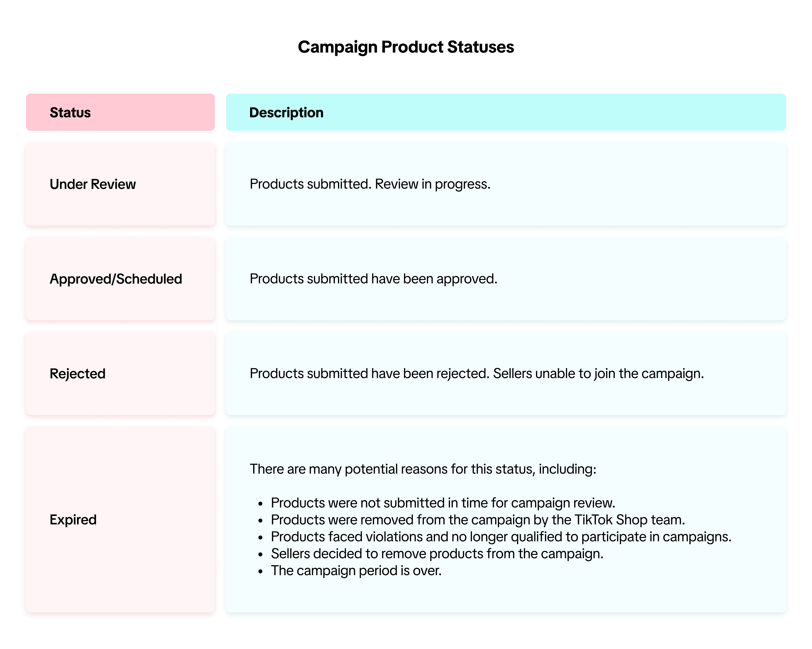Click the 'Sellers unable to join the campaign' sentence
This screenshot has height=649, width=812.
598,374
